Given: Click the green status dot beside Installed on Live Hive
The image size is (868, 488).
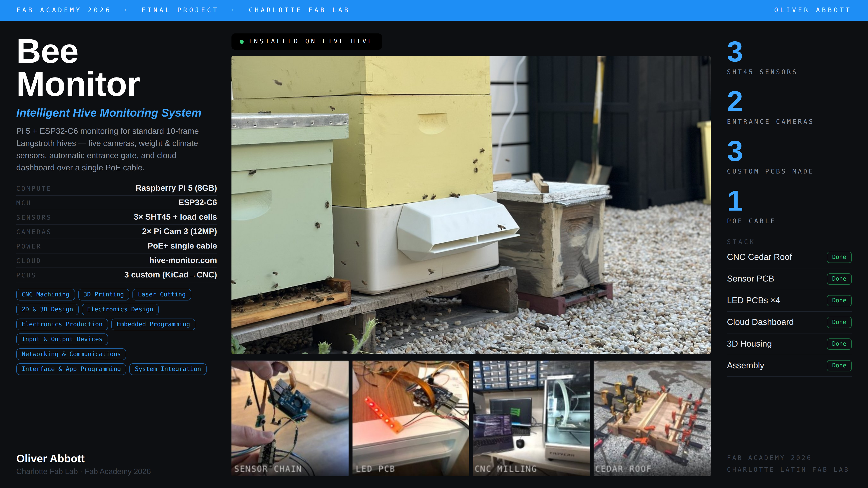Looking at the screenshot, I should [x=242, y=42].
